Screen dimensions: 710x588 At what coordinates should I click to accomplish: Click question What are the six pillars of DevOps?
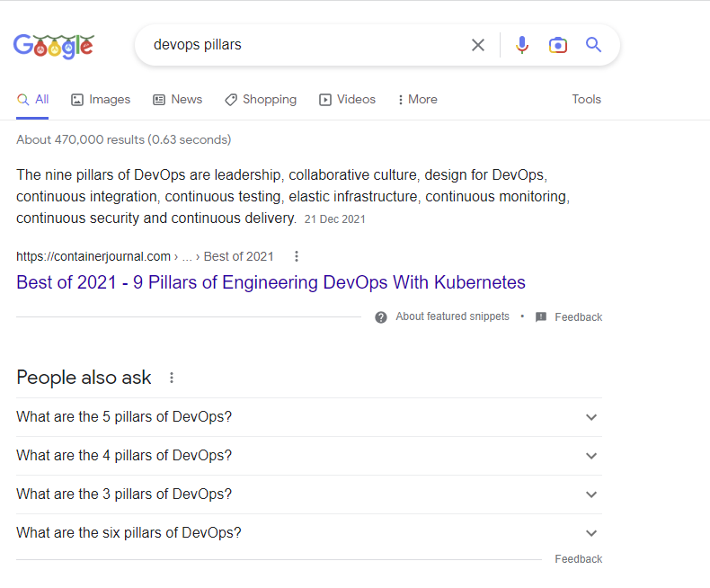pos(129,533)
